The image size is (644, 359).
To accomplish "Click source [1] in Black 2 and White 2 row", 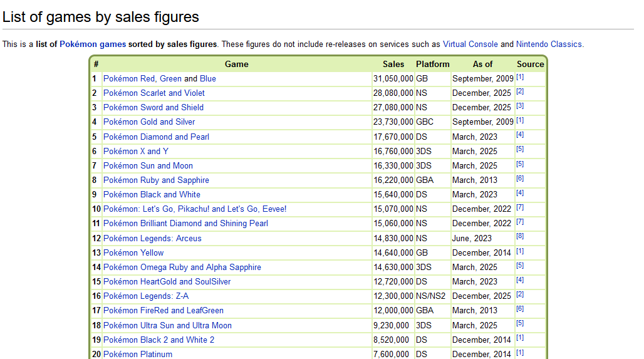I will coord(520,338).
